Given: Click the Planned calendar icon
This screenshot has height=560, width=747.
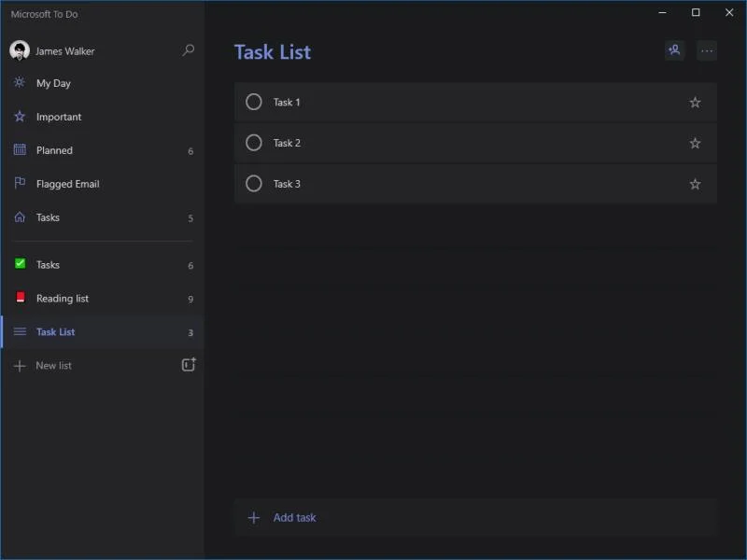Looking at the screenshot, I should click(20, 149).
